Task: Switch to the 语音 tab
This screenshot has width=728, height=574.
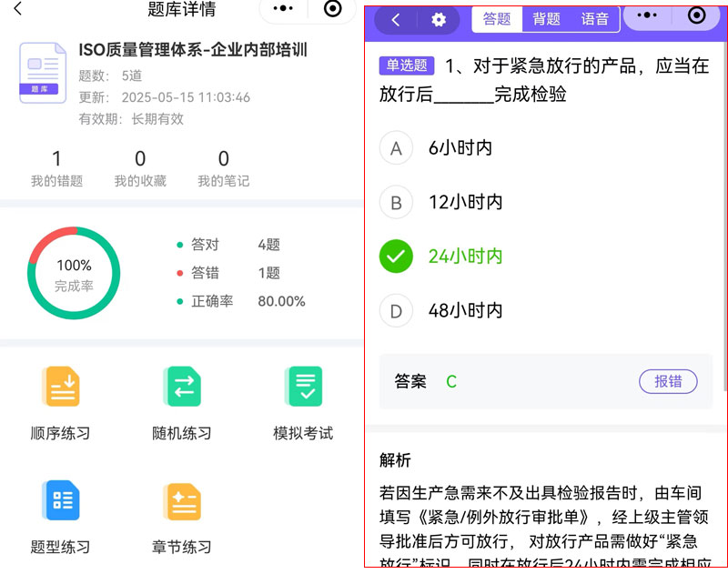Action: coord(595,19)
